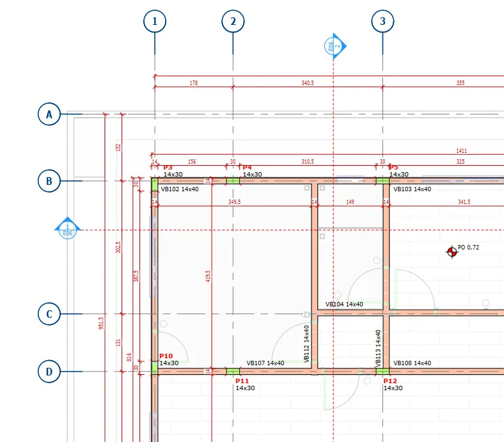Select the P10 column label

coord(166,356)
